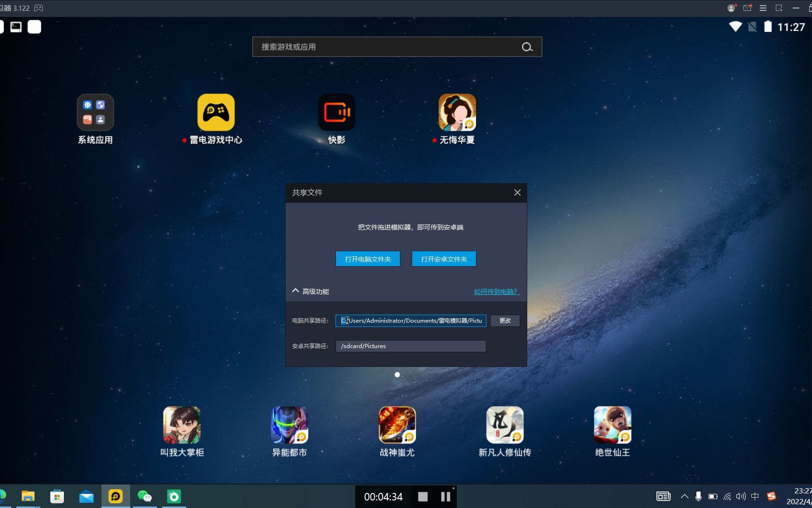Open 异能都市 game icon

[x=289, y=425]
